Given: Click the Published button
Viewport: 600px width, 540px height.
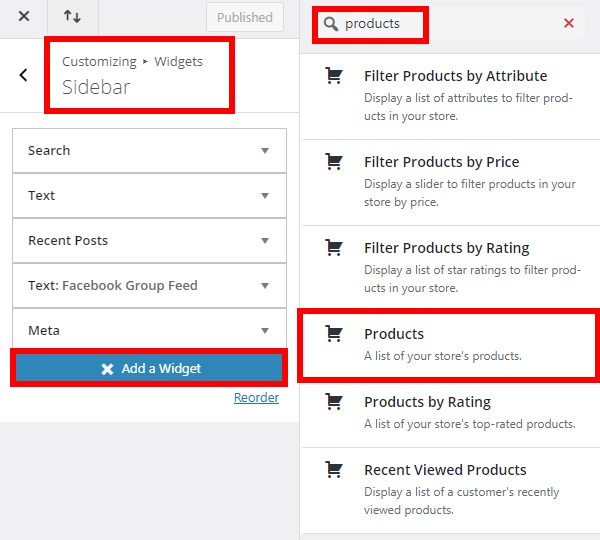Looking at the screenshot, I should 245,17.
